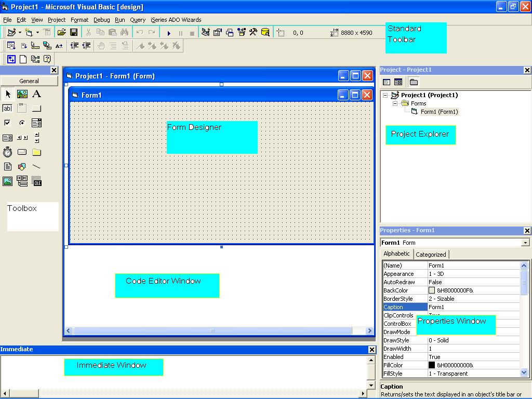Select the BorderStyle property row
This screenshot has height=399, width=532.
(x=451, y=299)
